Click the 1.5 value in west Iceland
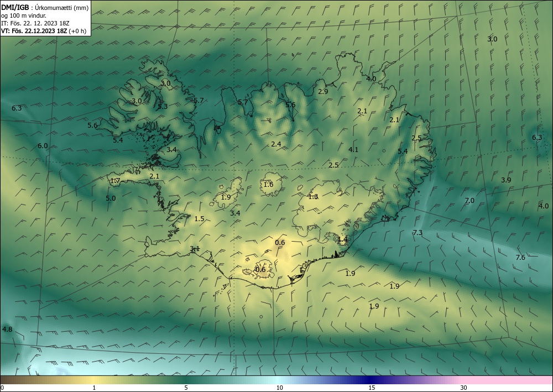Image resolution: width=553 pixels, height=392 pixels. click(x=199, y=219)
